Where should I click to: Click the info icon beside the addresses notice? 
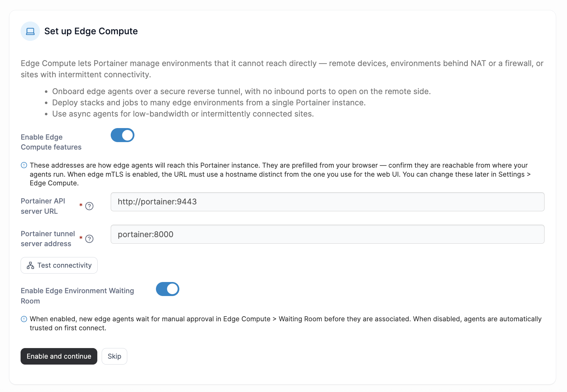(24, 165)
